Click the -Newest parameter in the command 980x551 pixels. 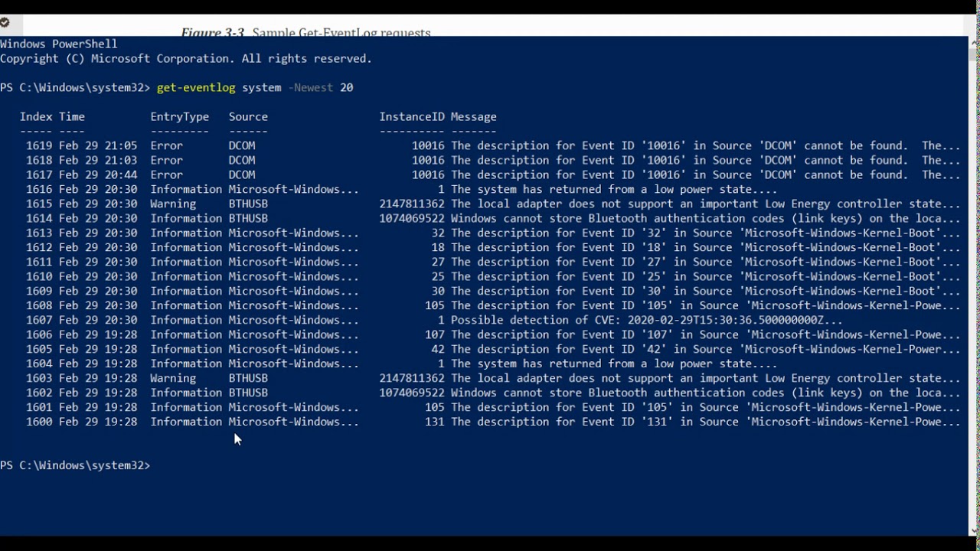click(310, 87)
